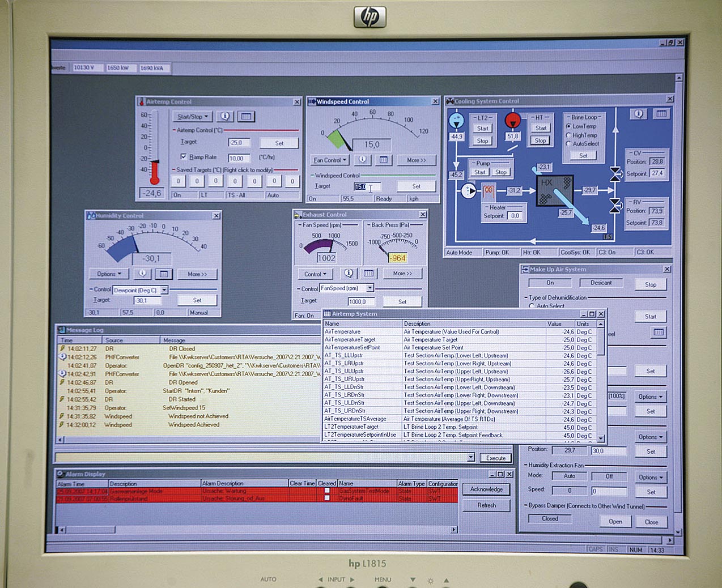This screenshot has width=722, height=588.
Task: Click the circulation pump symbol in cooling diagram
Action: click(469, 191)
